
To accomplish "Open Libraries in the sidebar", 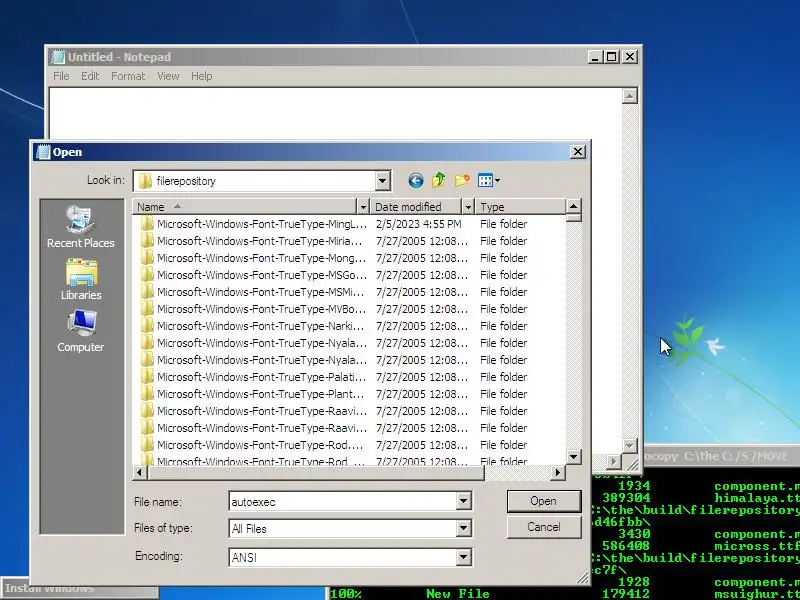I will [x=81, y=280].
